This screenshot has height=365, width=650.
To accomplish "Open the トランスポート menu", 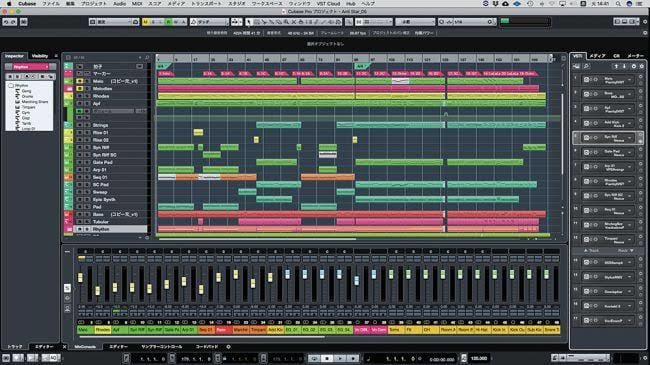I will coord(206,3).
